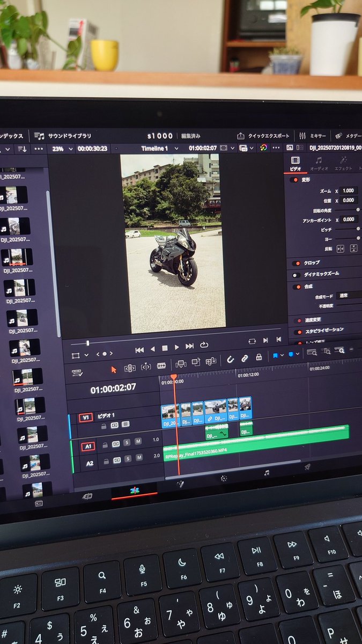362x644 pixels.
Task: Switch to the エフェクト inspector tab
Action: coord(342,164)
